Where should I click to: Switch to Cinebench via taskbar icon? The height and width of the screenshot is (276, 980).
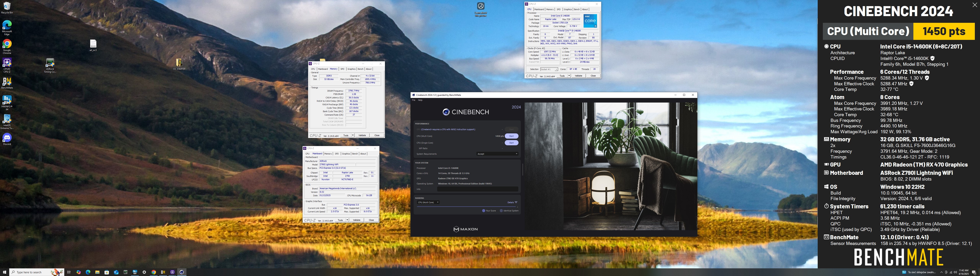tap(182, 272)
